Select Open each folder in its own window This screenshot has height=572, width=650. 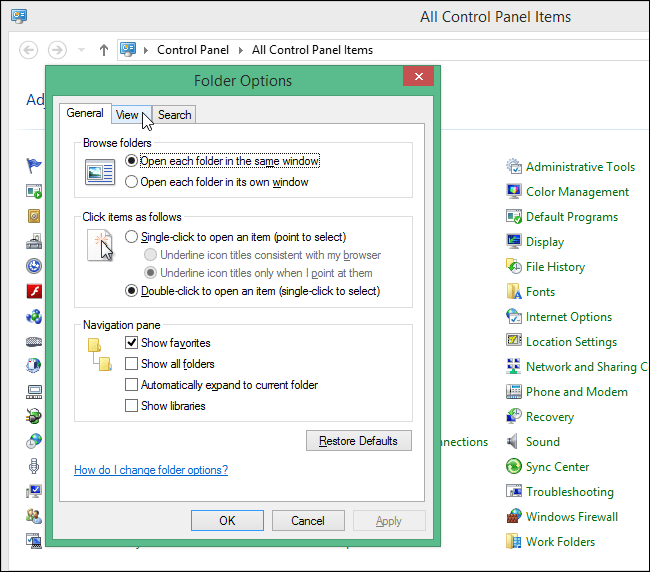tap(132, 182)
